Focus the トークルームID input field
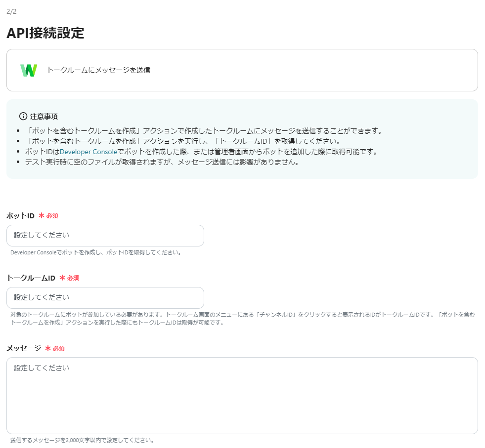Image resolution: width=485 pixels, height=448 pixels. [x=105, y=298]
